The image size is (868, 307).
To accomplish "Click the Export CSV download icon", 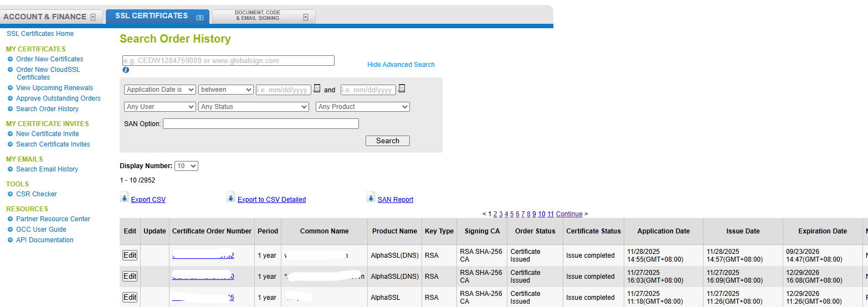I will (124, 197).
